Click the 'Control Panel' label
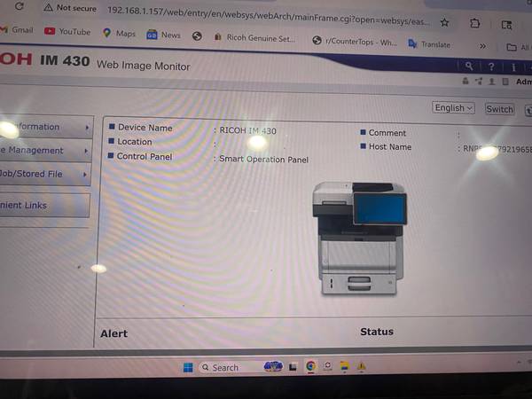The height and width of the screenshot is (399, 532). 145,156
